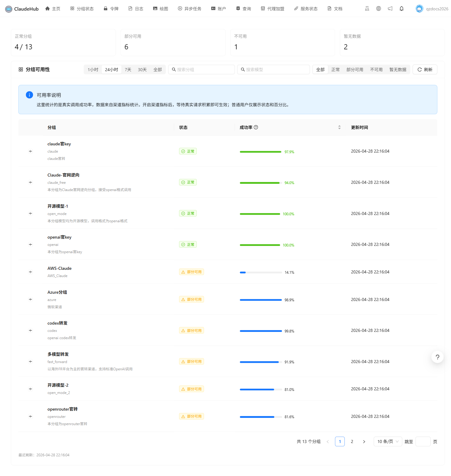Click the AWS-Claude 14.1% progress bar
This screenshot has width=451, height=476.
[261, 272]
